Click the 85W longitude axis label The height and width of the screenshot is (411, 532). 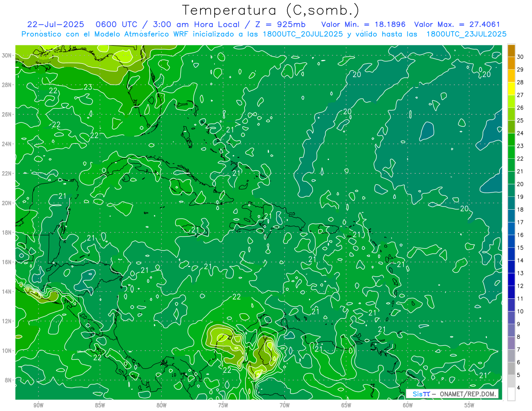(100, 405)
